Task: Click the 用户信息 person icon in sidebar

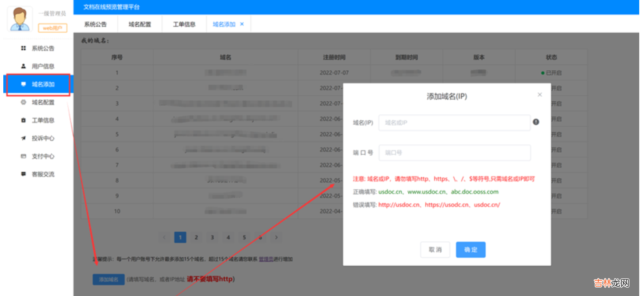Action: tap(24, 66)
